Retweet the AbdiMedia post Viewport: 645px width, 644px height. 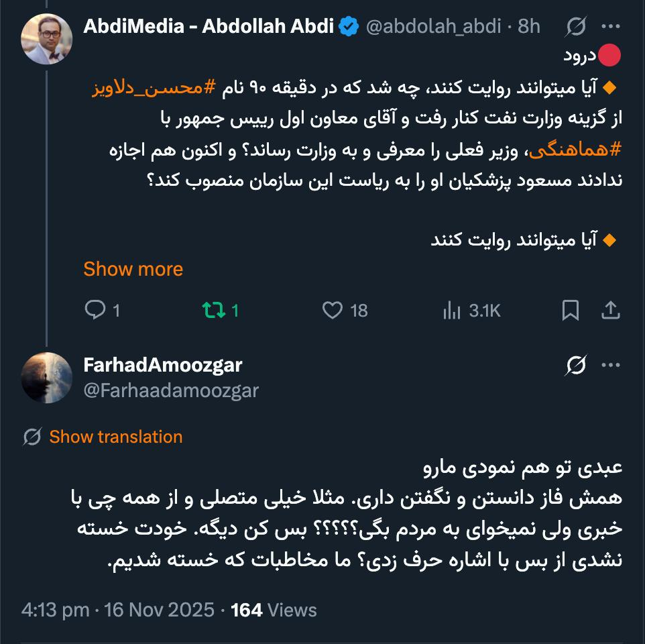215,310
